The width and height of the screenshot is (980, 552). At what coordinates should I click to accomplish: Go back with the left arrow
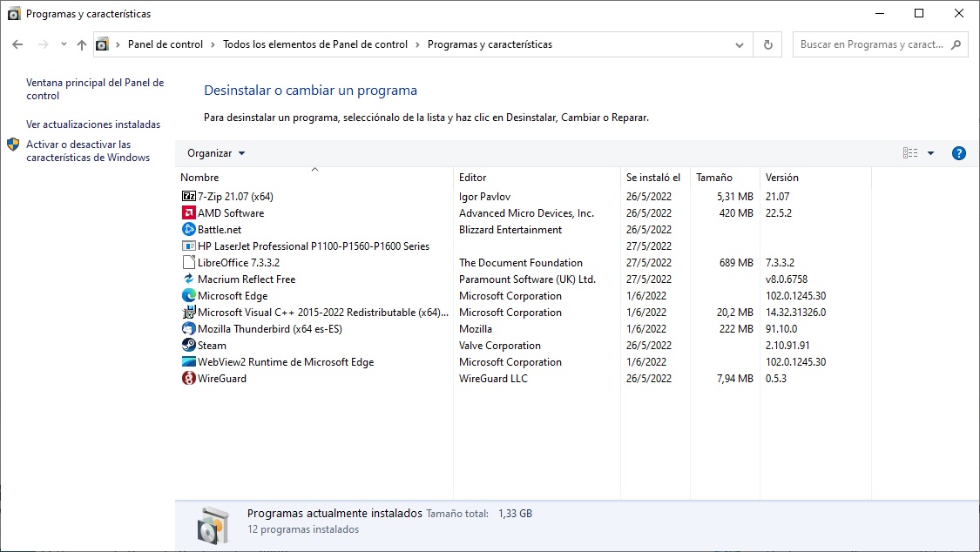point(17,44)
